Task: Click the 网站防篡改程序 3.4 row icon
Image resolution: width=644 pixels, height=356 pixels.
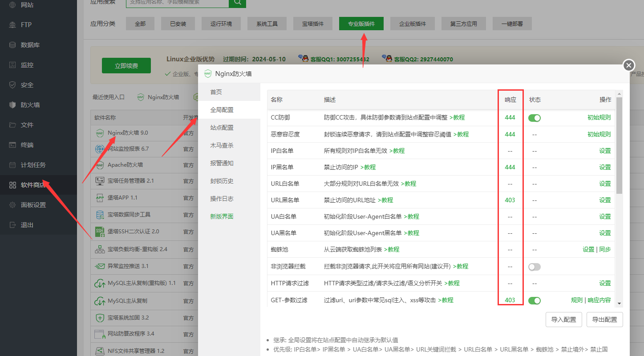Action: [x=99, y=333]
